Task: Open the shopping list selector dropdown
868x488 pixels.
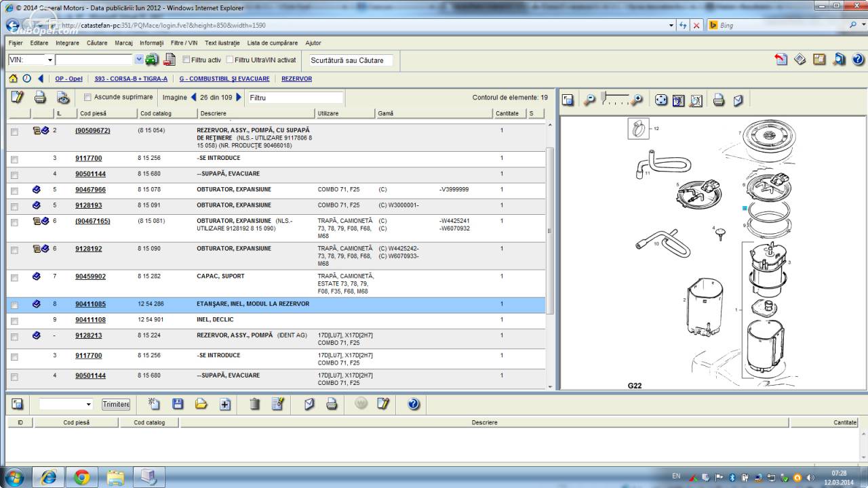Action: click(x=88, y=405)
